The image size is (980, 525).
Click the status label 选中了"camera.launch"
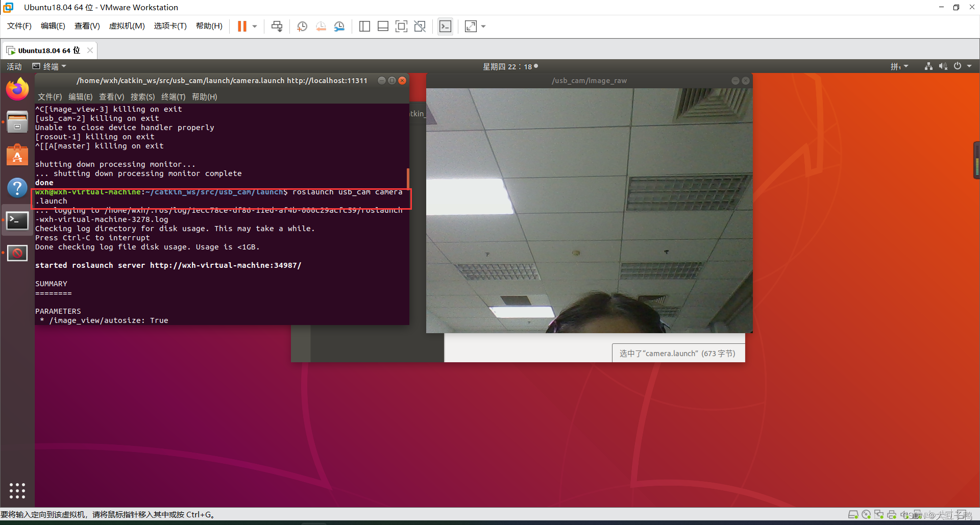(677, 353)
